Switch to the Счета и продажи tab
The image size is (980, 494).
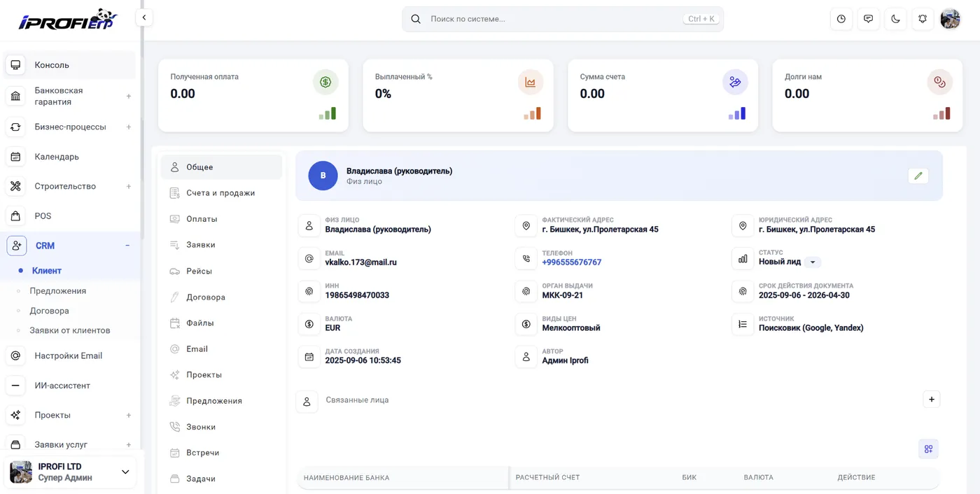221,193
